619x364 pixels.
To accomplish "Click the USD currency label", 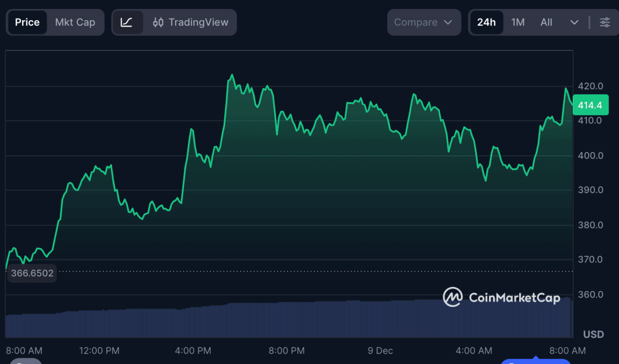I will point(593,334).
